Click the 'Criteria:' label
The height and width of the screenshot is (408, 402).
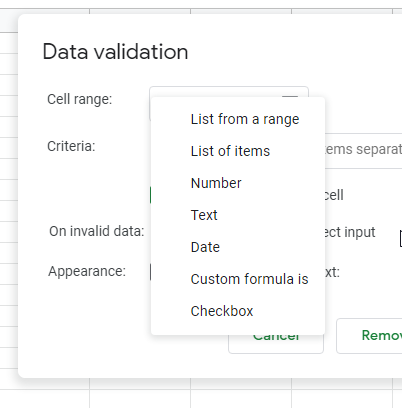point(71,146)
